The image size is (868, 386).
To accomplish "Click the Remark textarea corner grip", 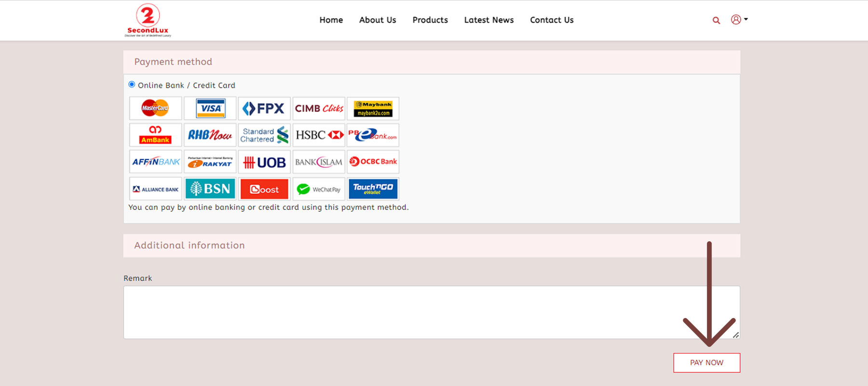I will (x=736, y=335).
